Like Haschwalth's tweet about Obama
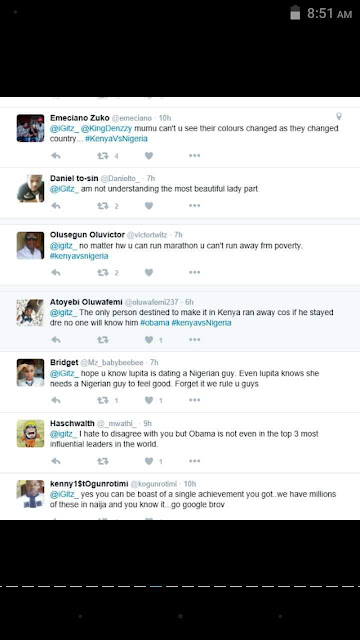Image resolution: width=360 pixels, height=640 pixels. pos(149,461)
